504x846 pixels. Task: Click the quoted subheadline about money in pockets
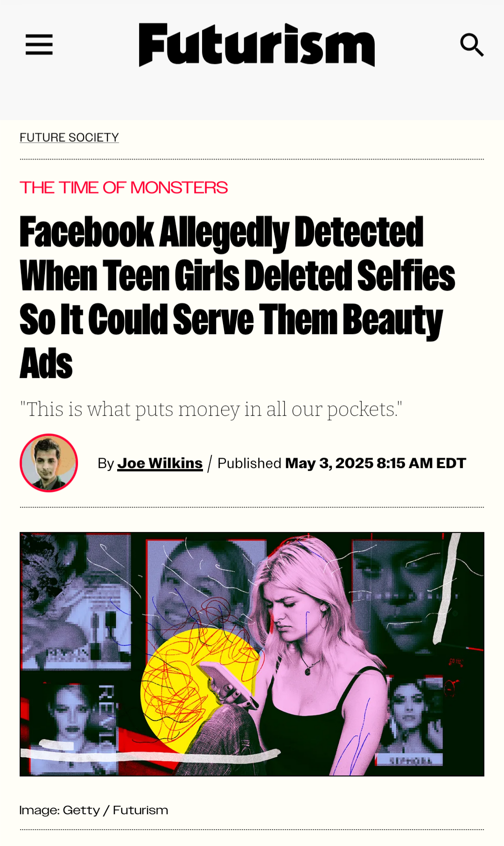click(x=211, y=409)
